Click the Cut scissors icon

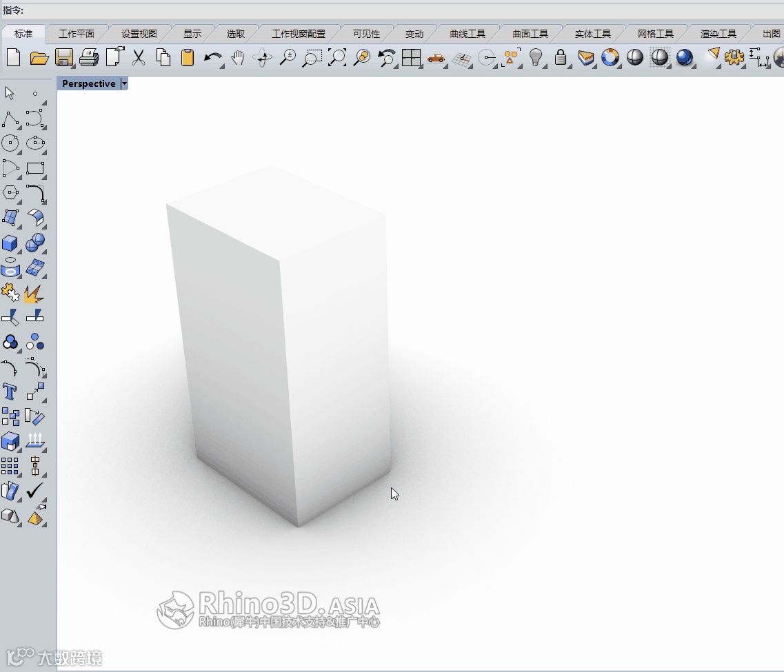pyautogui.click(x=139, y=58)
